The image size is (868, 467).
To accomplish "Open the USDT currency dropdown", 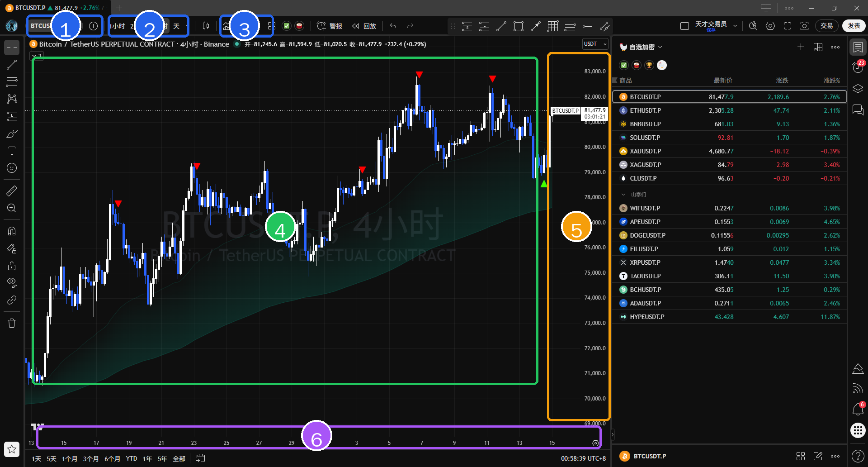I will (x=595, y=44).
